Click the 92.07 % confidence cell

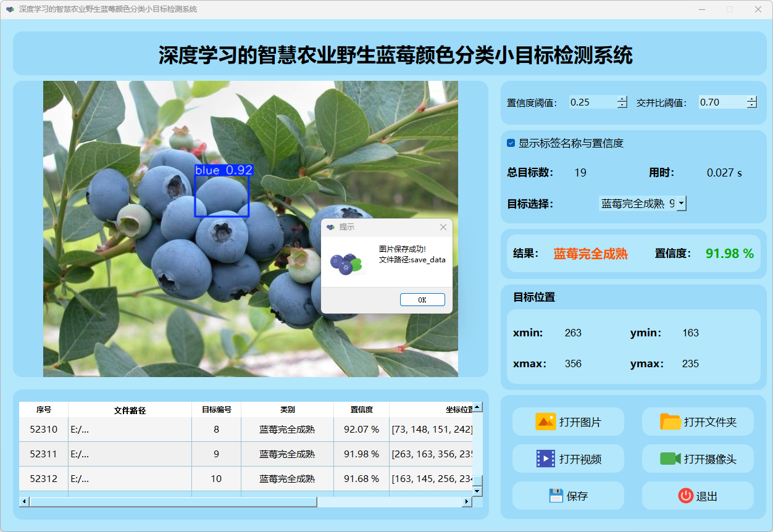coord(362,430)
